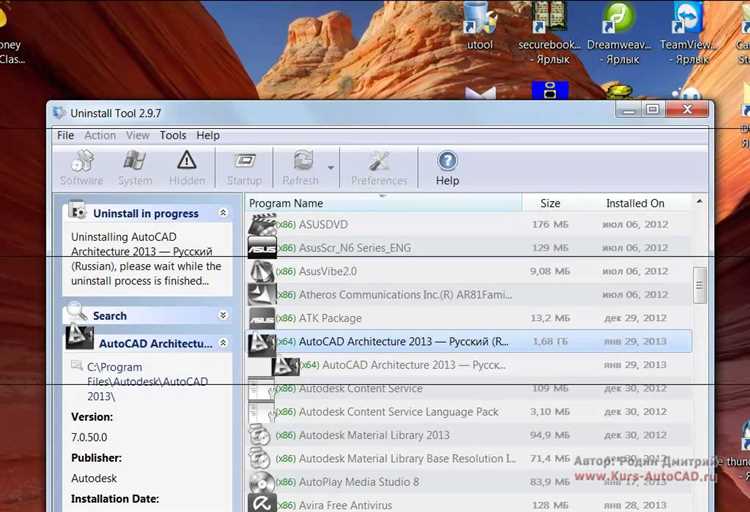Collapse the AutoCAD Architecture details panel
The image size is (750, 512).
[x=223, y=343]
